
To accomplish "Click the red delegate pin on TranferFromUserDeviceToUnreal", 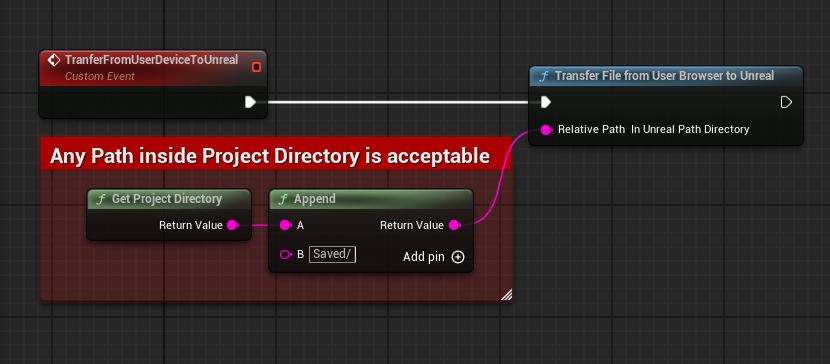I will pos(256,67).
